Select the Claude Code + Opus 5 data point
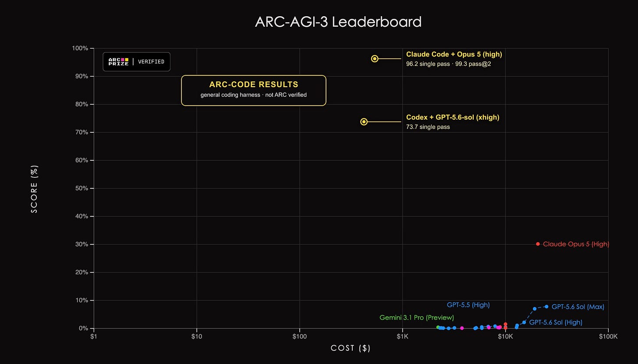Viewport: 638px width, 364px height. pyautogui.click(x=375, y=59)
